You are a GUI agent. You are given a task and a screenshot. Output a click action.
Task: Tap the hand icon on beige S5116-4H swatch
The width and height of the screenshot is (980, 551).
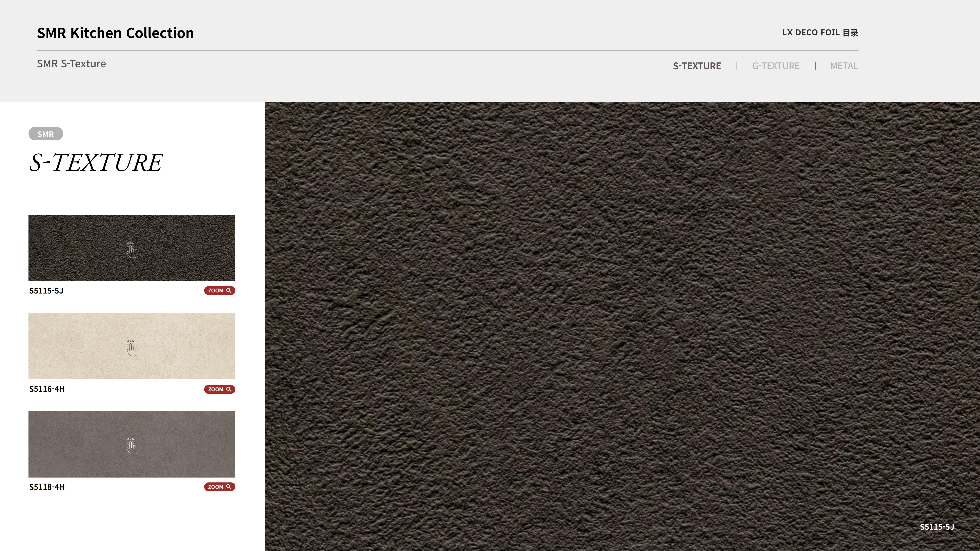pos(132,348)
